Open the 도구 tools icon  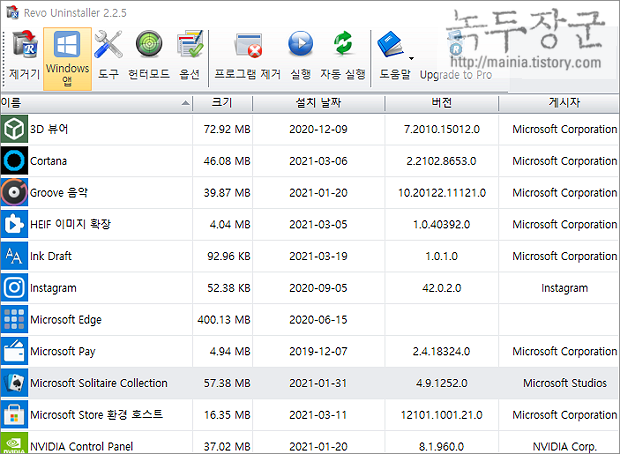108,55
